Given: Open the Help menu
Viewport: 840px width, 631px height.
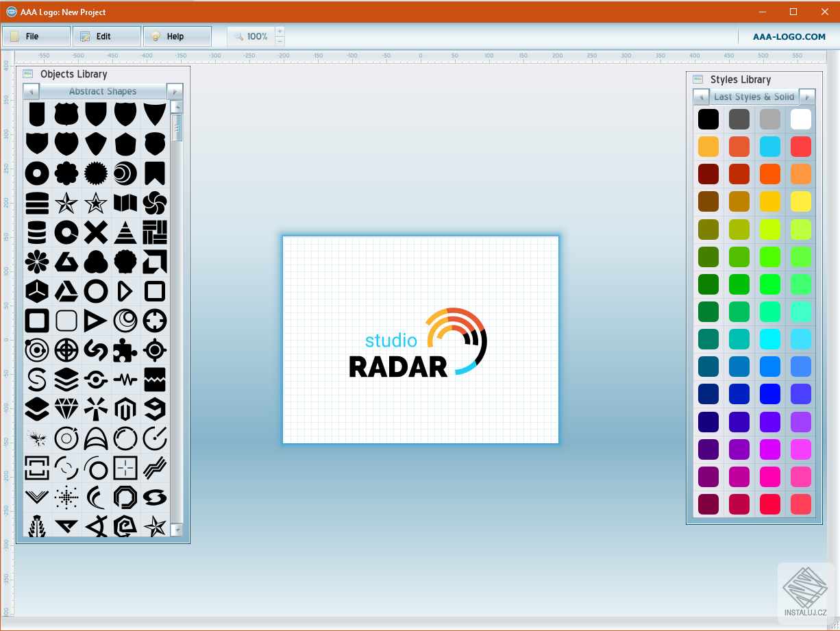Looking at the screenshot, I should pos(177,36).
